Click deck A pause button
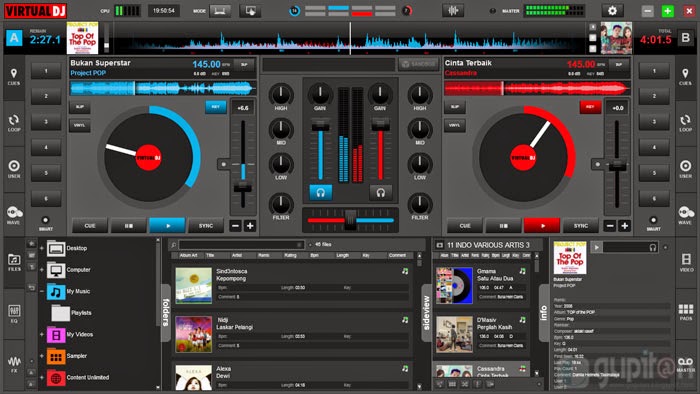Viewport: 700px width, 394px height. click(129, 226)
